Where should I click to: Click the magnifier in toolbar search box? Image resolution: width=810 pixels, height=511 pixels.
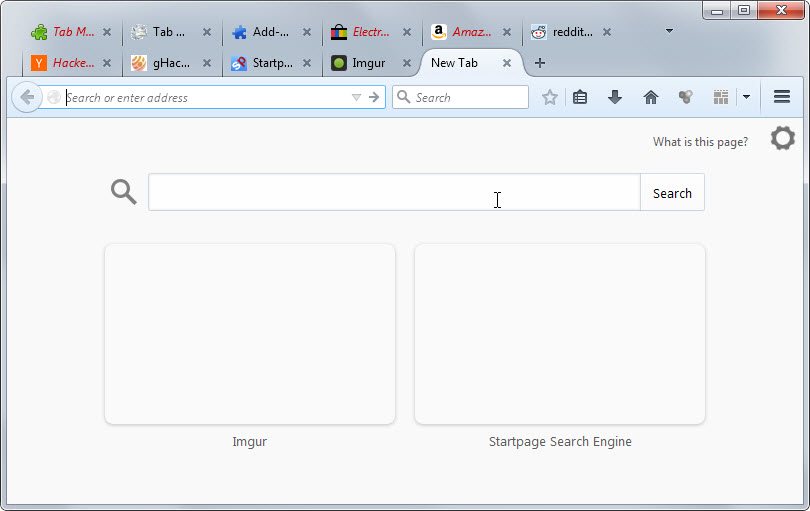tap(403, 97)
